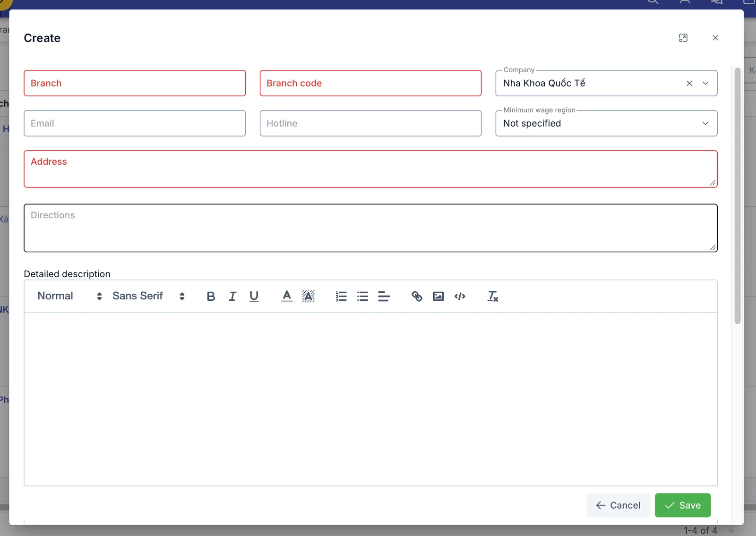Click the Cancel button
Viewport: 756px width, 536px height.
coord(618,505)
